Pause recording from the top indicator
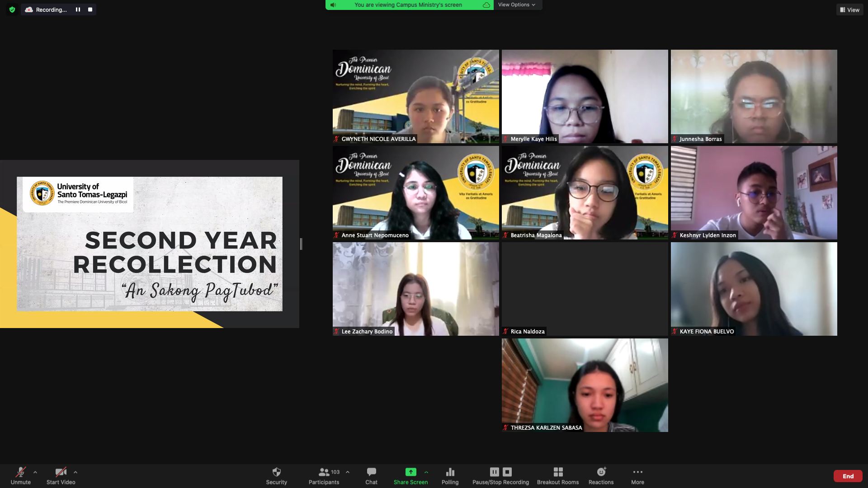Viewport: 868px width, 488px height. (78, 9)
